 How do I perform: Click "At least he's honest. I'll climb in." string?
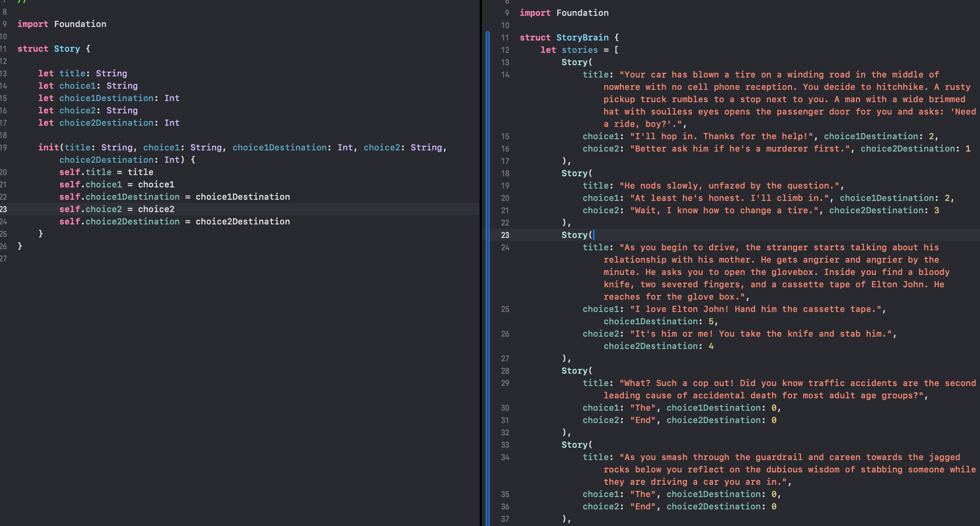pyautogui.click(x=729, y=198)
